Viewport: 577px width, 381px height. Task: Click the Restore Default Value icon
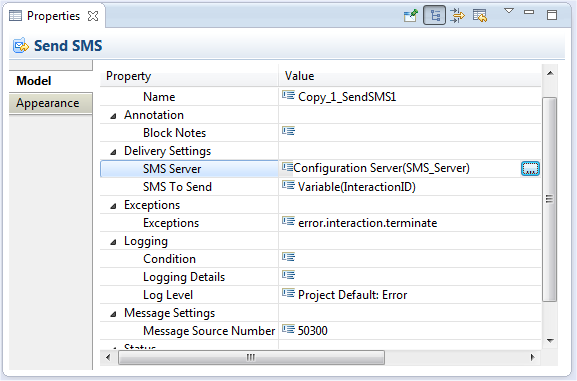coord(480,16)
